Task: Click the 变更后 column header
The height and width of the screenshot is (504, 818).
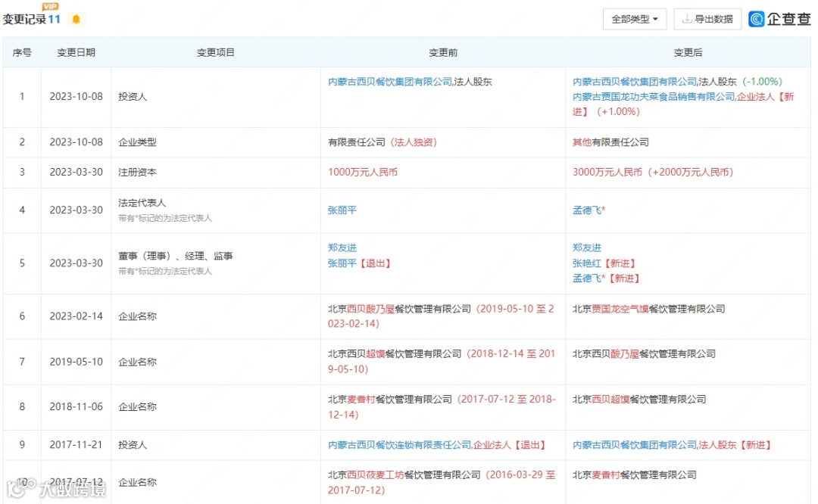Action: point(688,53)
